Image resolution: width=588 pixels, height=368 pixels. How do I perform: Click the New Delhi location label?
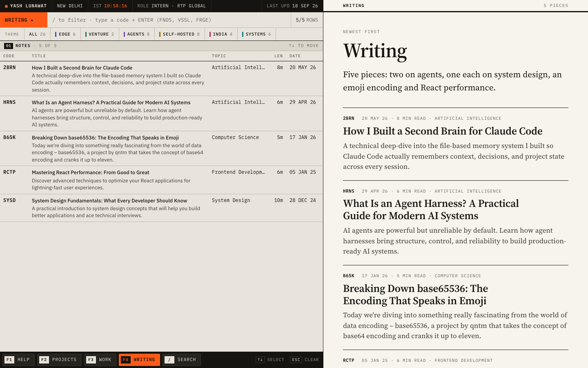(70, 6)
